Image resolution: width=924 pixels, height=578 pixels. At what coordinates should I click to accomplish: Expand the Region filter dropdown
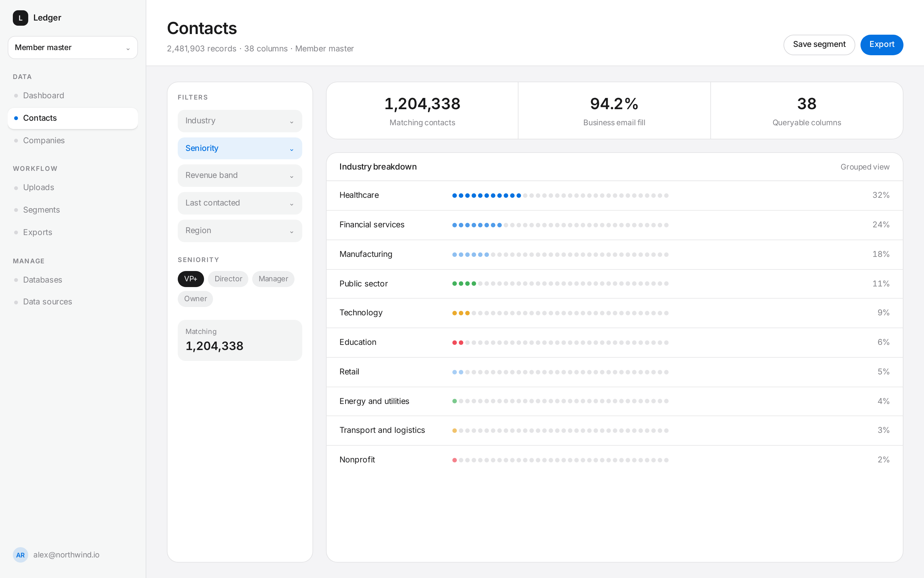(x=240, y=231)
